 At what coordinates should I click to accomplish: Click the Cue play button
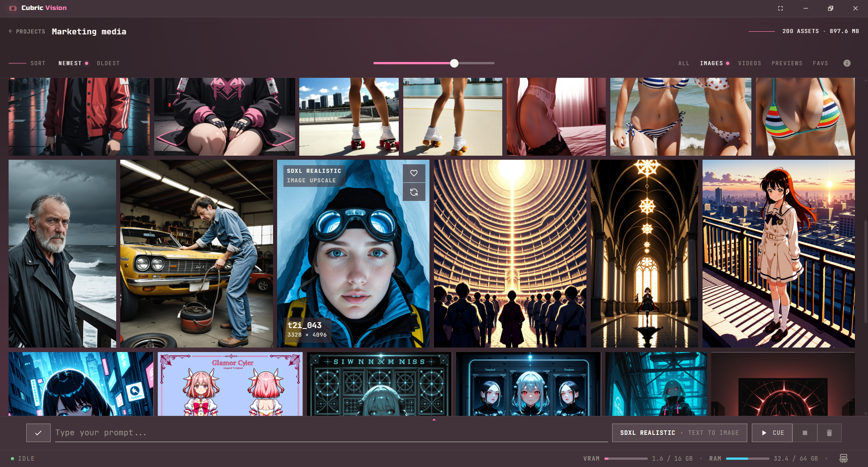(772, 433)
